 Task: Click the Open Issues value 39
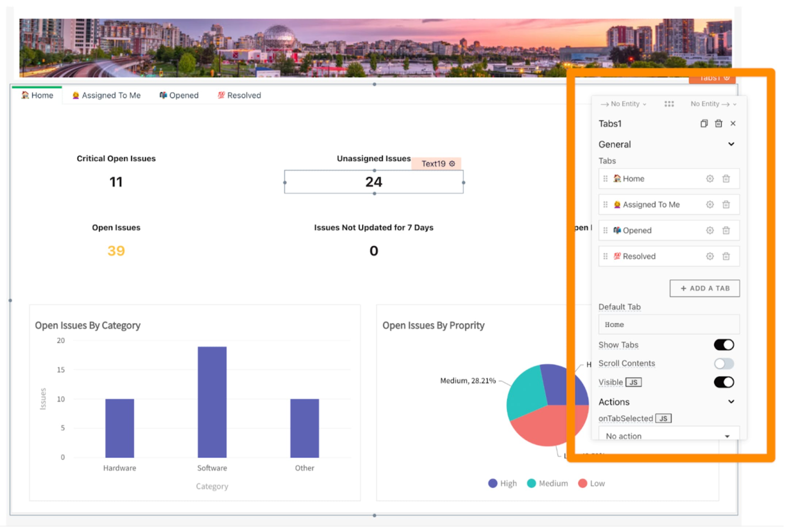[116, 250]
